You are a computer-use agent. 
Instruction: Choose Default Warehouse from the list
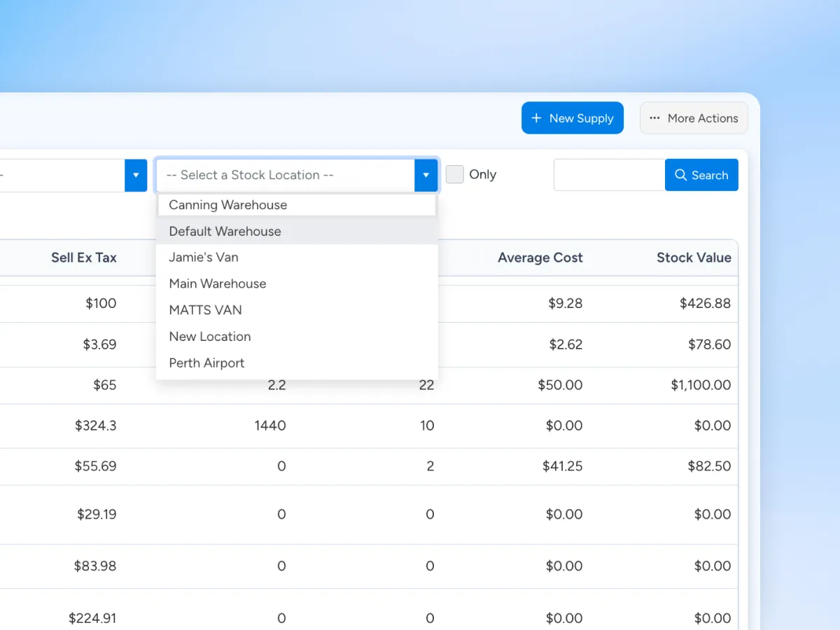pos(297,231)
